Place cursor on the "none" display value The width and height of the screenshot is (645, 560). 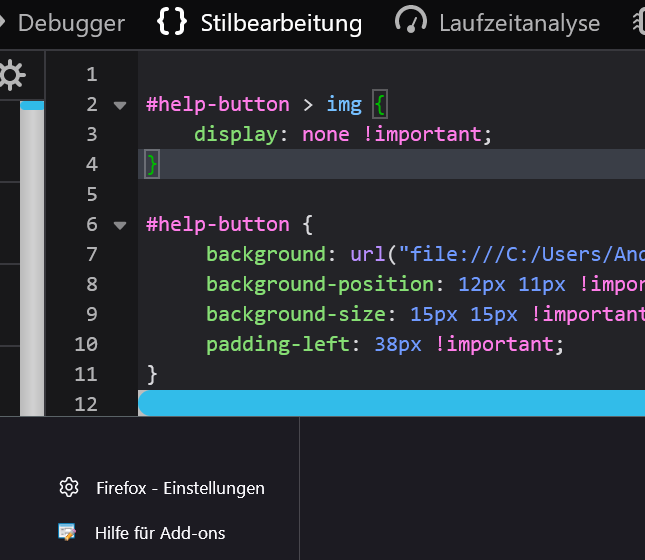pyautogui.click(x=328, y=134)
